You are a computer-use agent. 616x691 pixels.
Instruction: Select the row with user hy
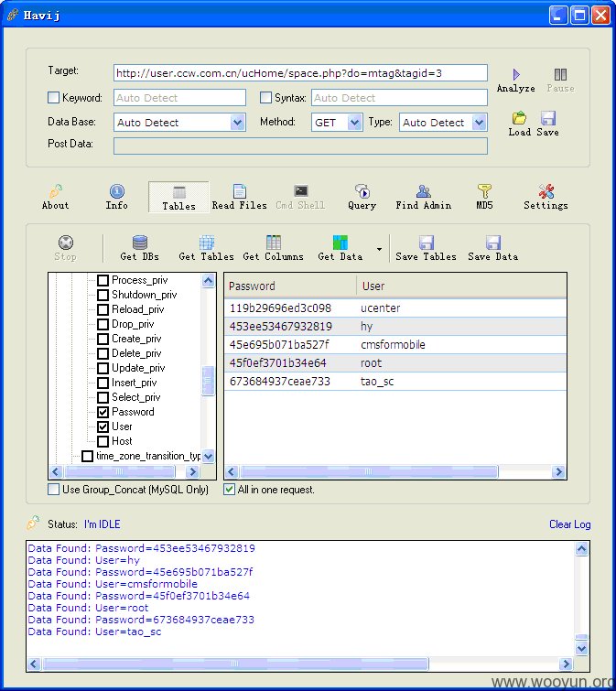(x=395, y=327)
